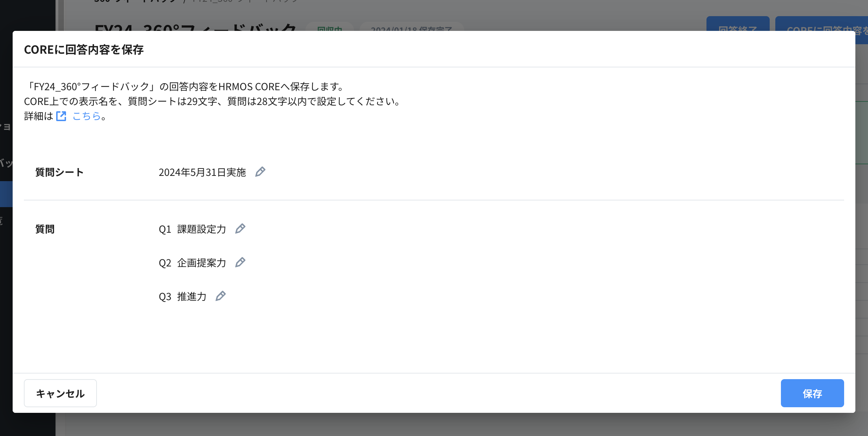This screenshot has height=436, width=868.
Task: Select the sheet name 2024年5月31日実施
Action: pyautogui.click(x=203, y=172)
